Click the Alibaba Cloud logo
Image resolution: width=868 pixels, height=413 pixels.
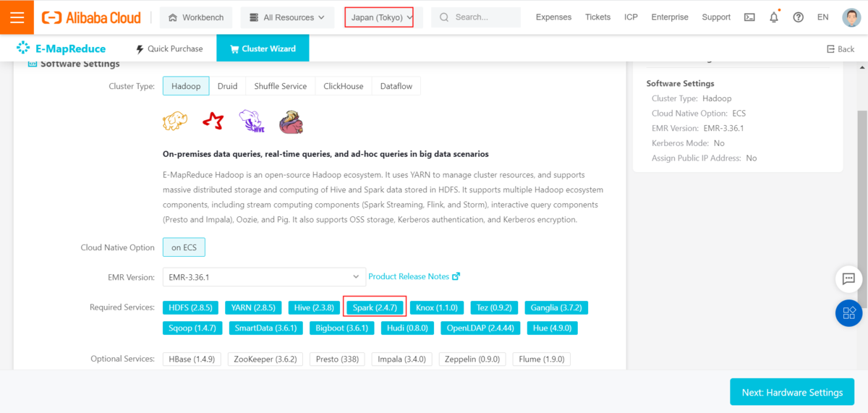click(93, 17)
